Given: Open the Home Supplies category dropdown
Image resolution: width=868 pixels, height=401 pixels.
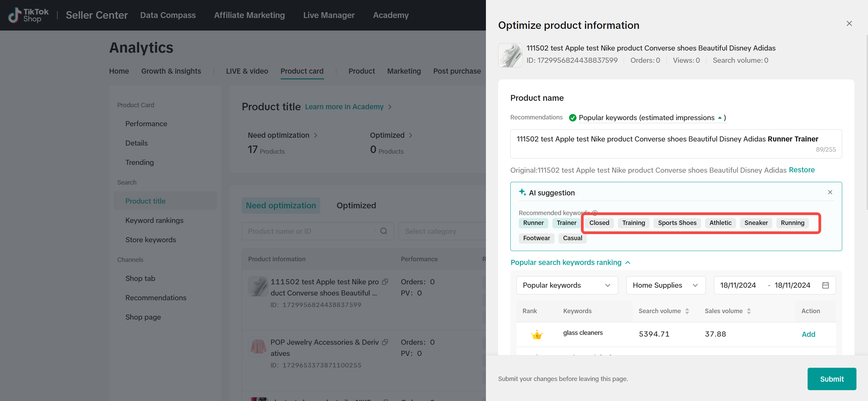Looking at the screenshot, I should tap(665, 285).
